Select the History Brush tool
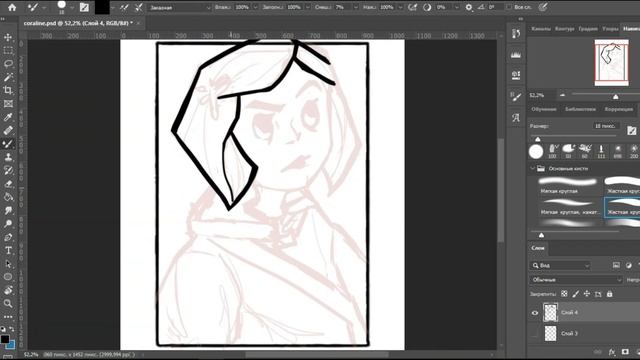The height and width of the screenshot is (360, 640). point(8,170)
